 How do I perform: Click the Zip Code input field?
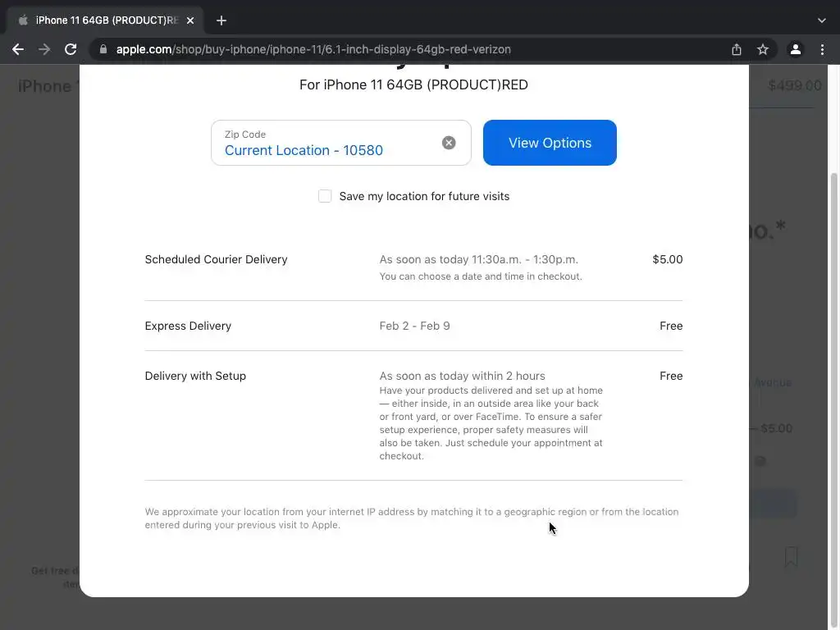(341, 143)
